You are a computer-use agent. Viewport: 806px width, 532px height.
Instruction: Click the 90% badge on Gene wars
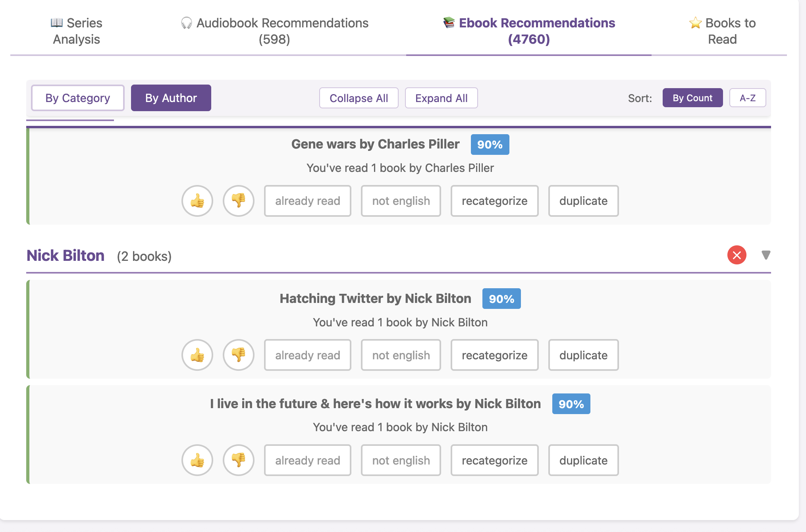490,144
